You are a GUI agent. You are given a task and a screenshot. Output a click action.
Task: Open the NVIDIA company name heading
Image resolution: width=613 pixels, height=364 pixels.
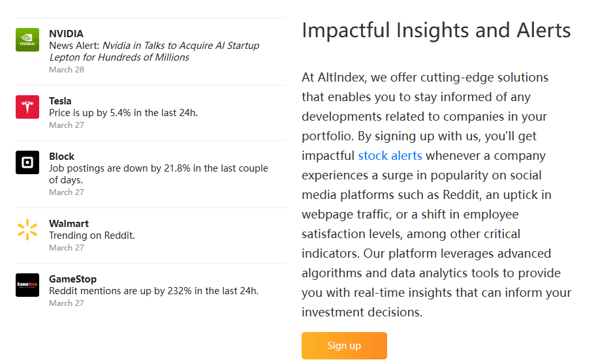[66, 34]
